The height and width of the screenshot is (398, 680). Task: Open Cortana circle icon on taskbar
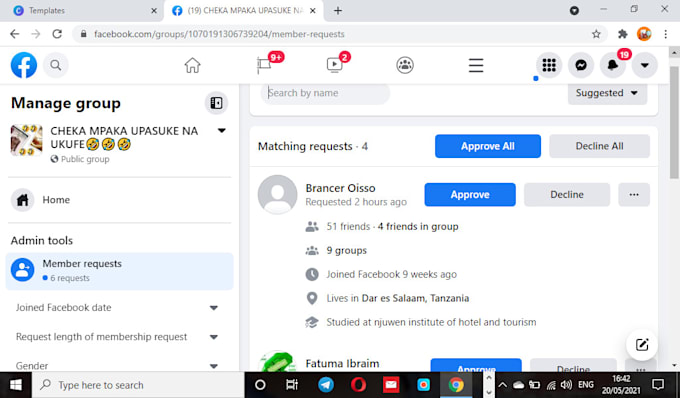[x=260, y=385]
